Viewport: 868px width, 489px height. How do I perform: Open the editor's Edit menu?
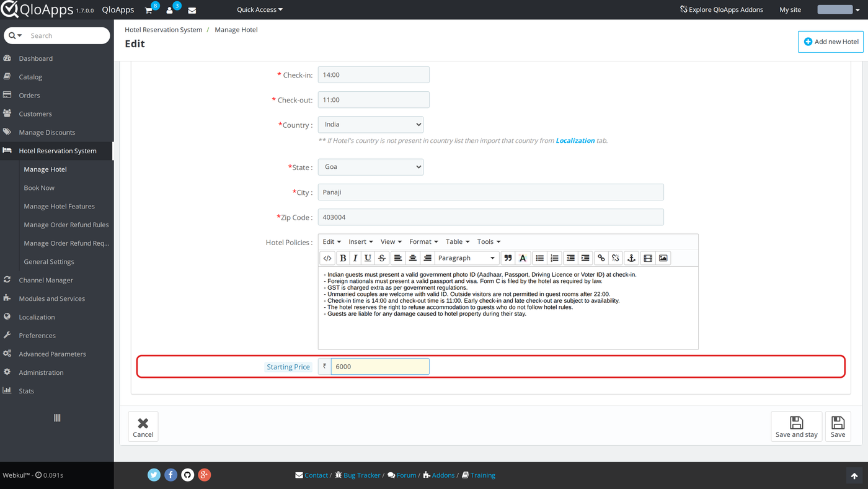point(332,242)
